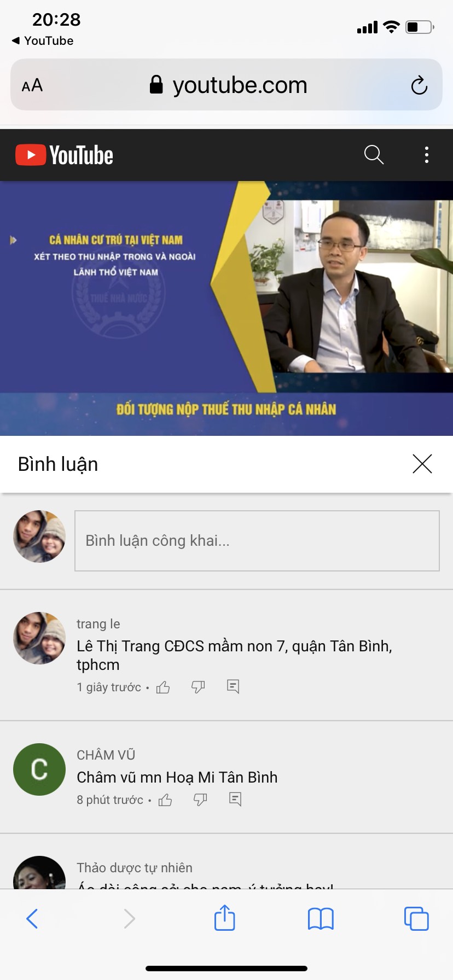Like the trang le comment
Viewport: 453px width, 980px height.
coord(163,687)
